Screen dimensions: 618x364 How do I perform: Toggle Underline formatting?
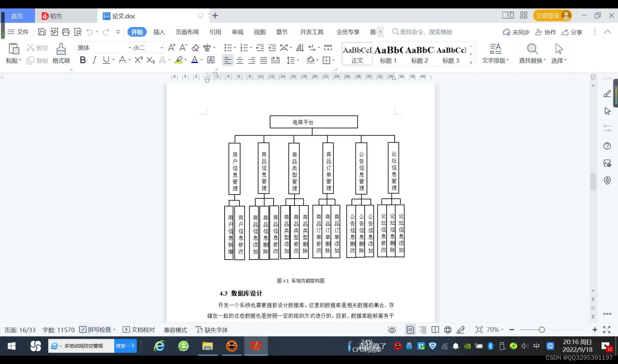(106, 60)
